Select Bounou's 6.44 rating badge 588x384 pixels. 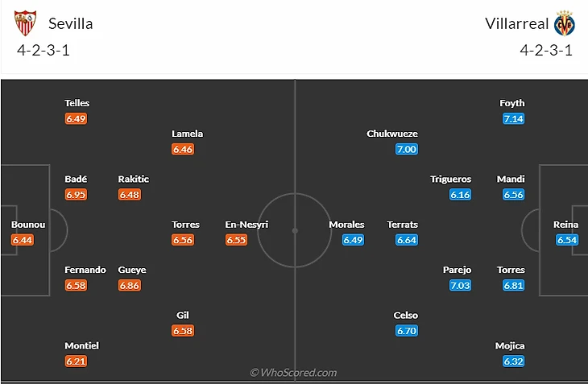point(23,240)
